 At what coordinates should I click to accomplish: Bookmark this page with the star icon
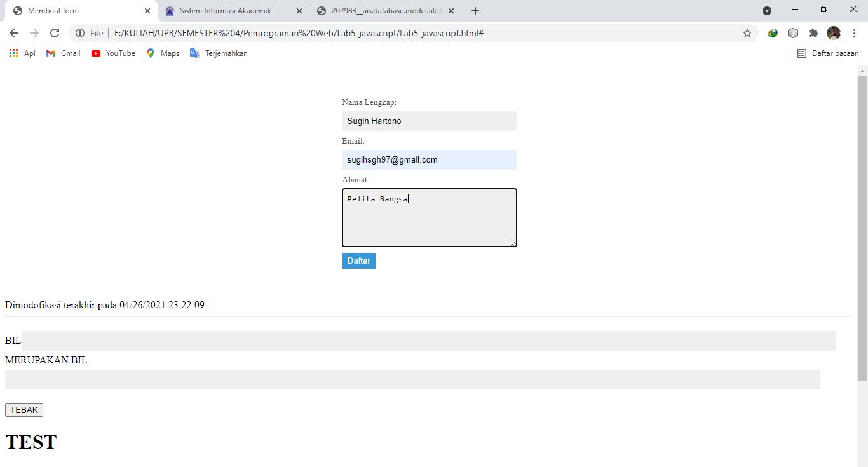tap(747, 32)
